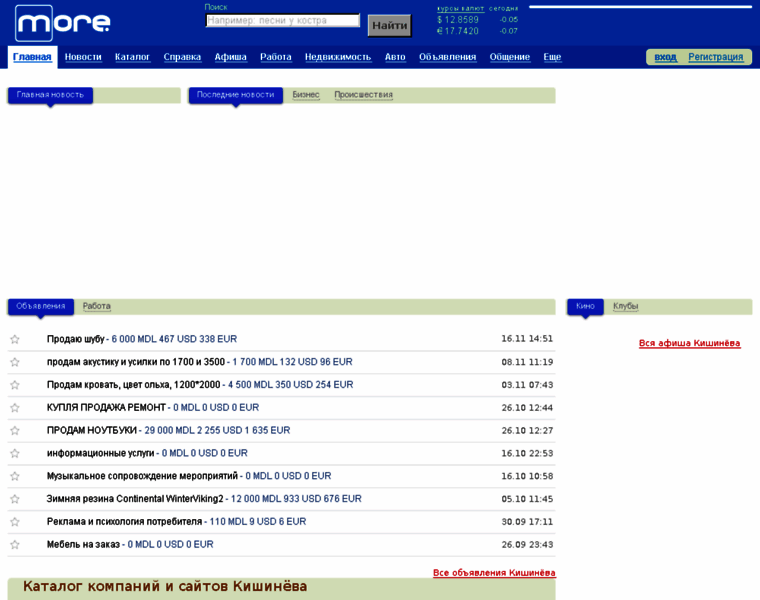Open 'Вся афиша Кишинёва' link
760x600 pixels.
pos(689,343)
